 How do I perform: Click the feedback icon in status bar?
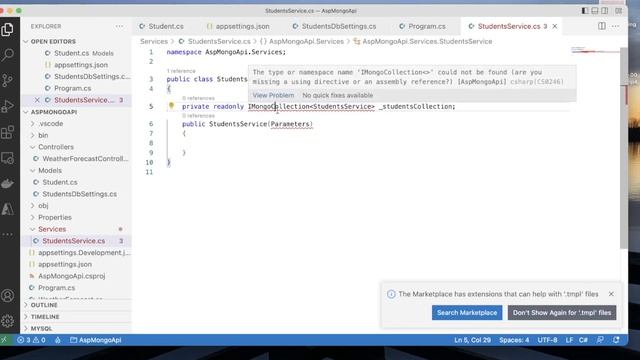click(x=600, y=340)
